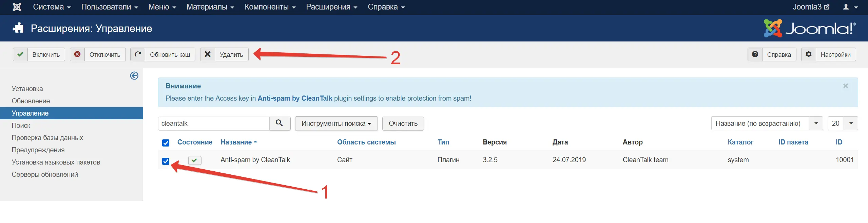Sort by Состояние column

(x=195, y=142)
